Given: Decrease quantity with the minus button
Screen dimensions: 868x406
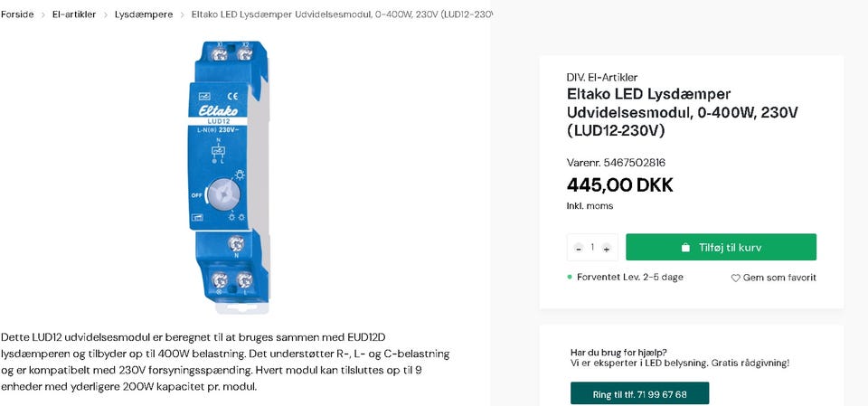Looking at the screenshot, I should (579, 248).
